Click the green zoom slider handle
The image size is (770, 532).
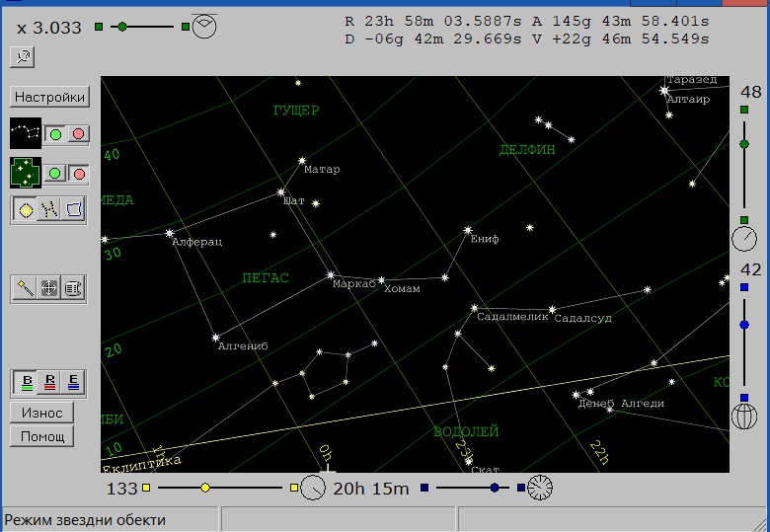pos(122,27)
